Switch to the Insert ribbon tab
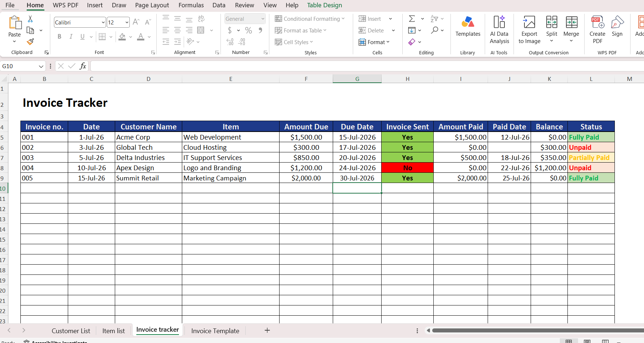 (x=95, y=5)
